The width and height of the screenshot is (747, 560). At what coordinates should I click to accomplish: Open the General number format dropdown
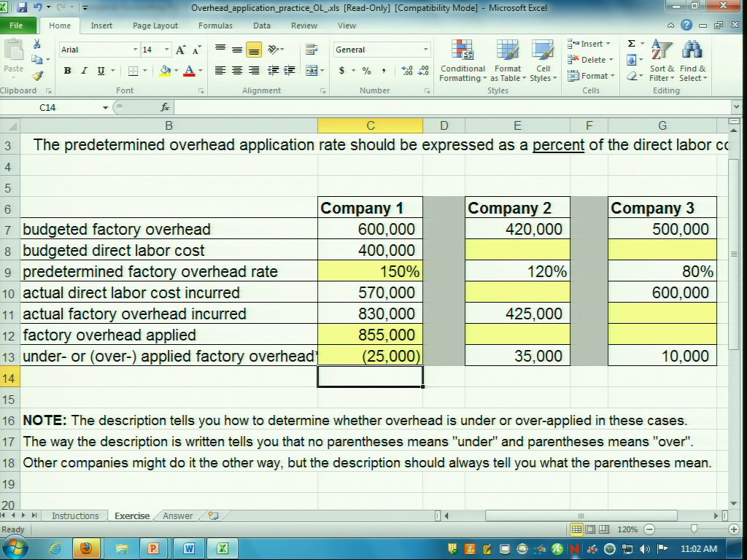(426, 50)
